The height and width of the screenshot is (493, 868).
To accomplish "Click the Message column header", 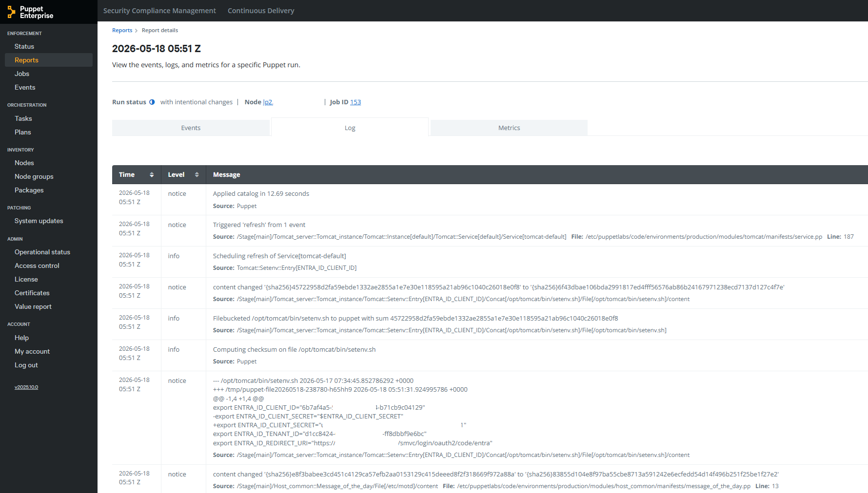I will tap(226, 175).
